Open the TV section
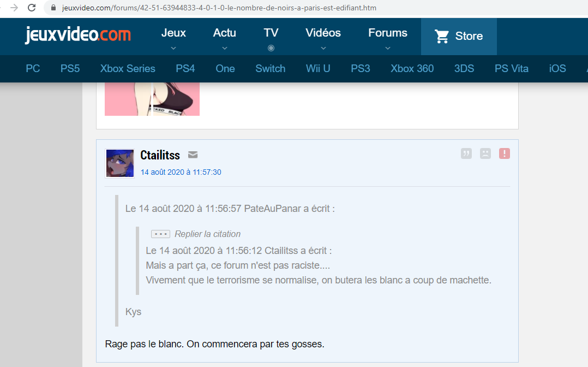Screen dimensions: 588x367 (x=271, y=33)
